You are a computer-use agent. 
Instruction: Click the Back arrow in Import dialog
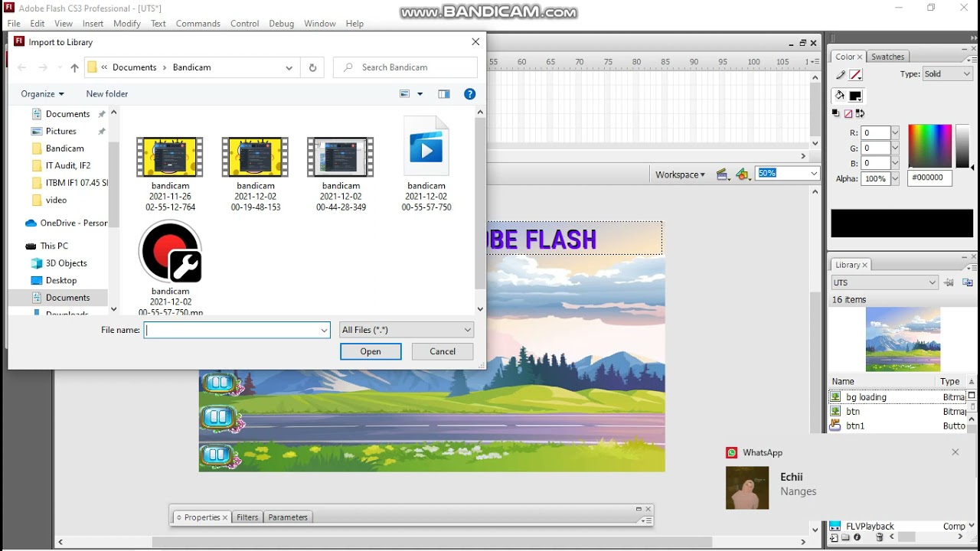coord(21,67)
